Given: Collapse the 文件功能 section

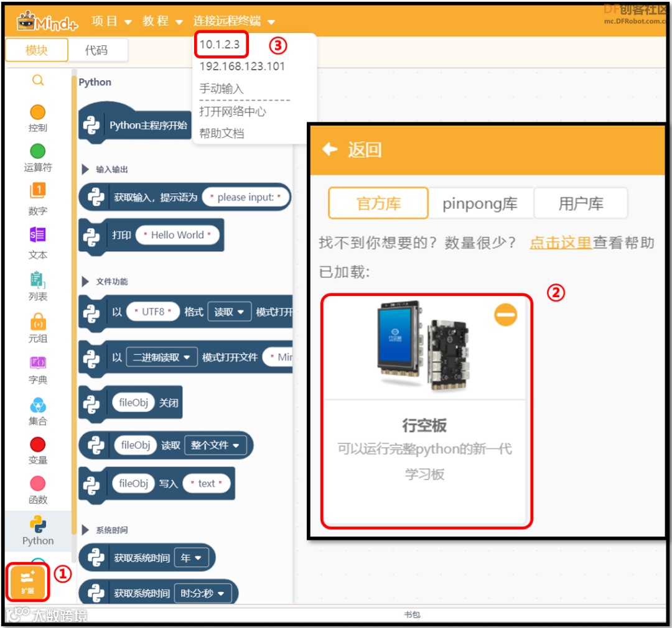Looking at the screenshot, I should [x=85, y=282].
